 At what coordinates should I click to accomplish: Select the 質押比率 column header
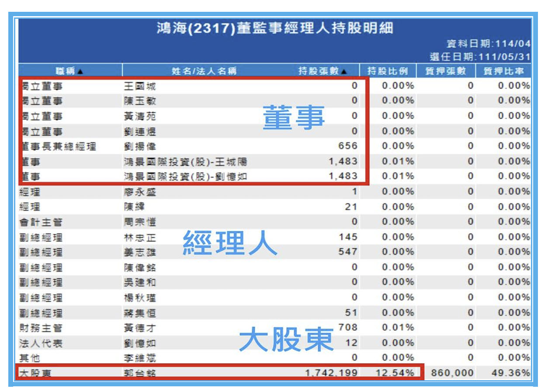pos(503,71)
